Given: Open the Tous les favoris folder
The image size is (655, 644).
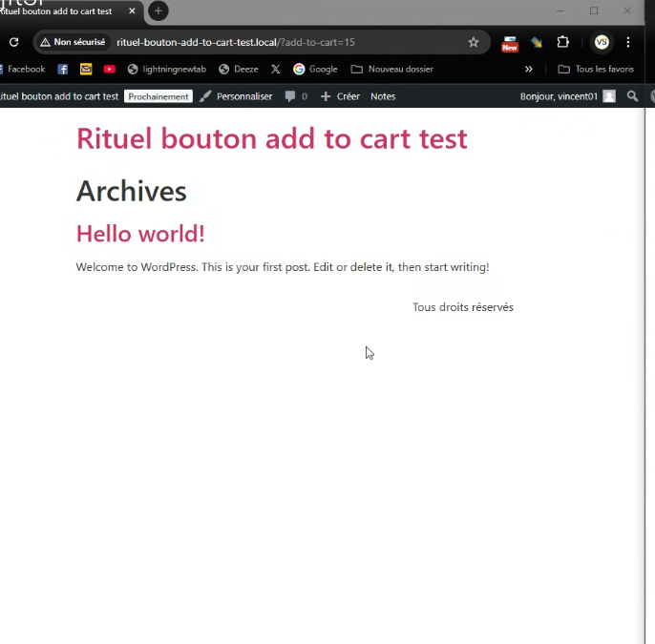Looking at the screenshot, I should (x=596, y=70).
